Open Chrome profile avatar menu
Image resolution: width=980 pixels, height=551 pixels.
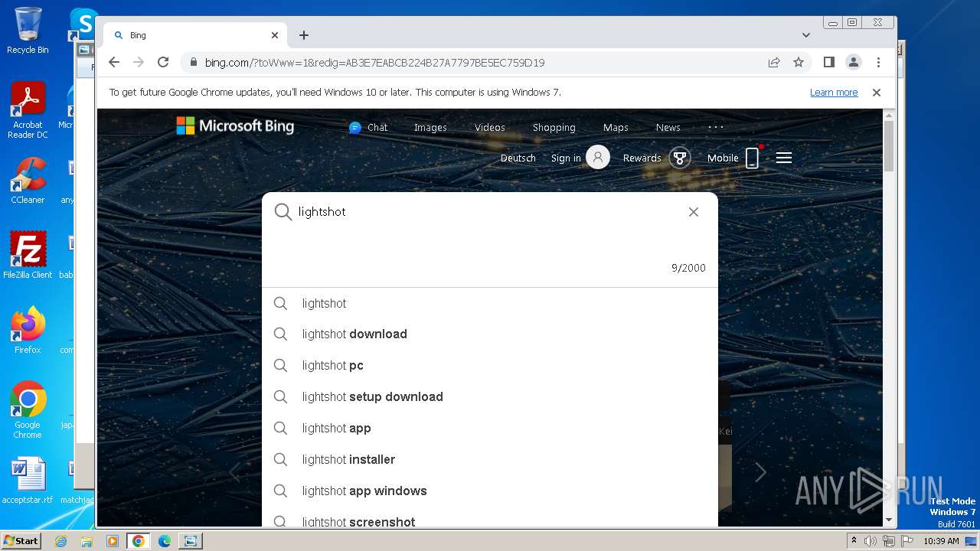coord(853,62)
